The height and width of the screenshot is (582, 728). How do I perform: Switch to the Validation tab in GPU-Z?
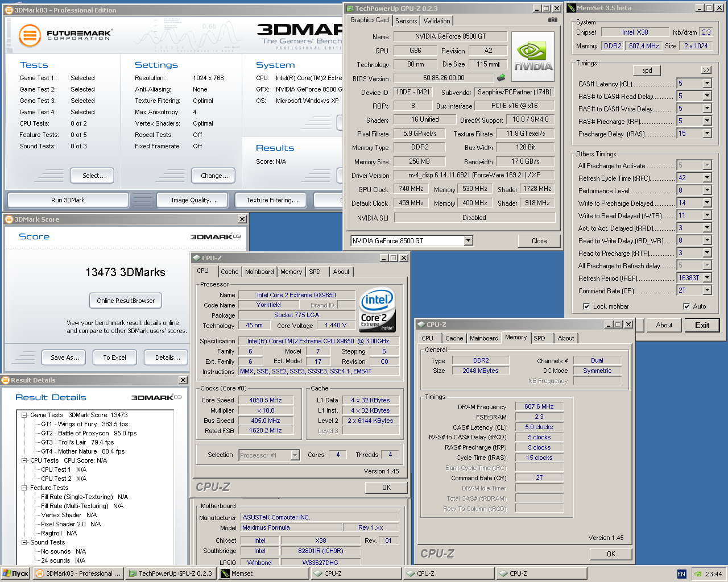(x=437, y=21)
